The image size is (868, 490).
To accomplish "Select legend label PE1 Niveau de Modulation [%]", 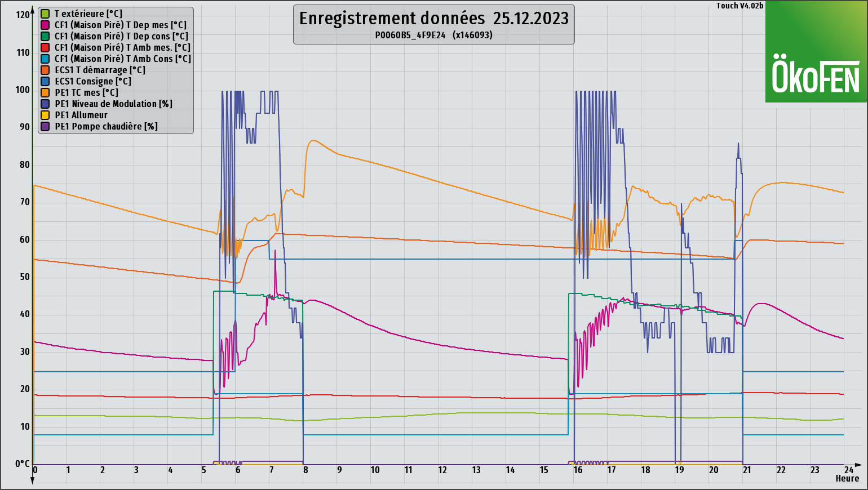I will [114, 104].
